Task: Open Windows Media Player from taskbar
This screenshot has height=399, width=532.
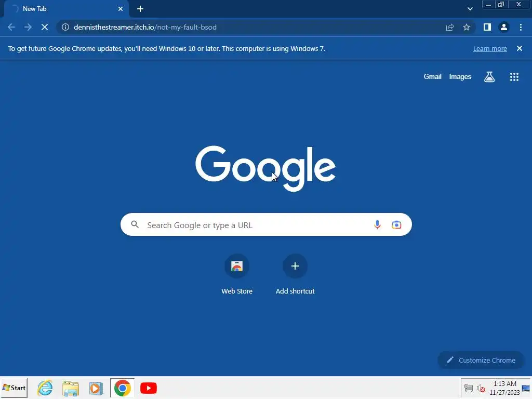Action: click(96, 388)
